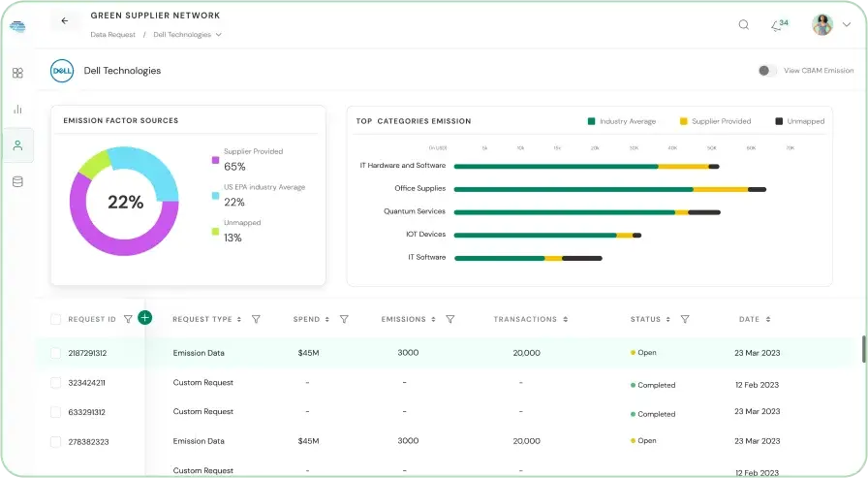This screenshot has height=478, width=868.
Task: Click the back arrow button
Action: (65, 21)
